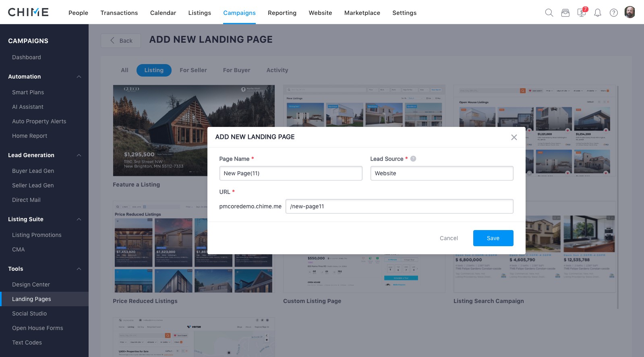This screenshot has height=357, width=644.
Task: Collapse the Listing Suite section
Action: [x=79, y=219]
